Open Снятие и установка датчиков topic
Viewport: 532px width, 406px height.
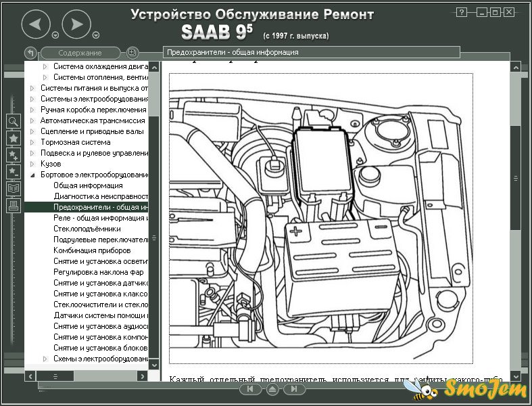pyautogui.click(x=101, y=283)
